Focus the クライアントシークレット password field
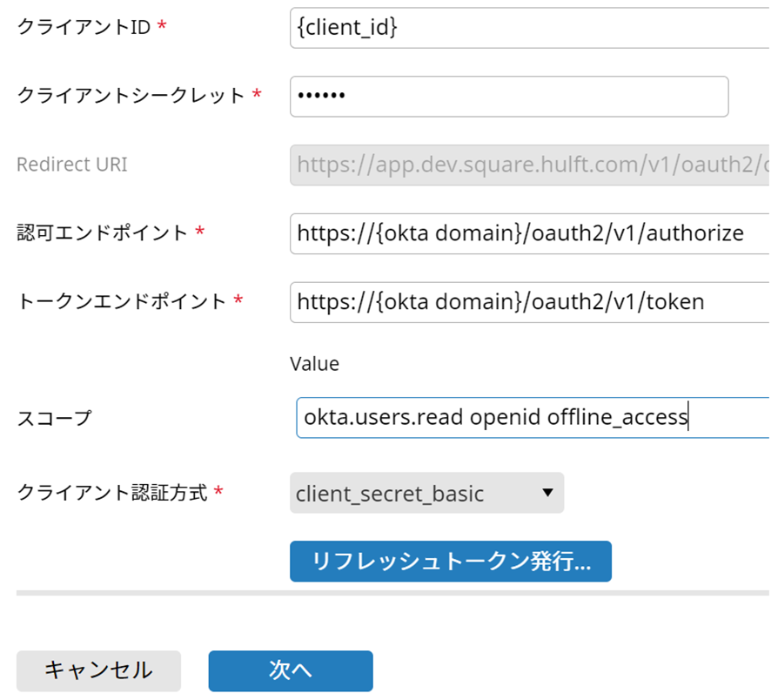771x700 pixels. point(508,96)
